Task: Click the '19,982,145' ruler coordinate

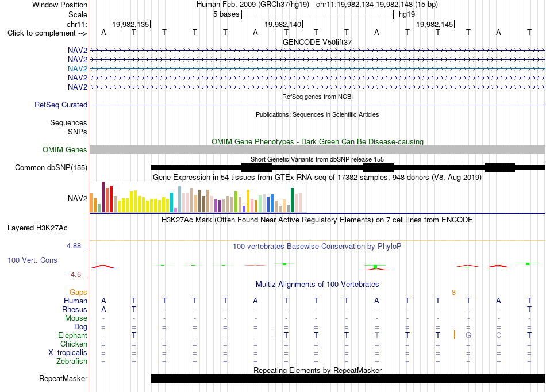Action: (435, 24)
